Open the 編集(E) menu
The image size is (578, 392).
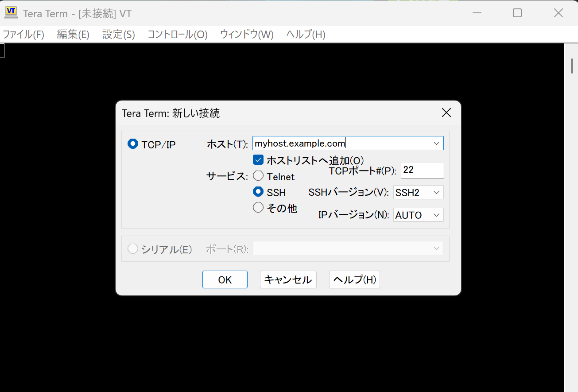[x=73, y=35]
